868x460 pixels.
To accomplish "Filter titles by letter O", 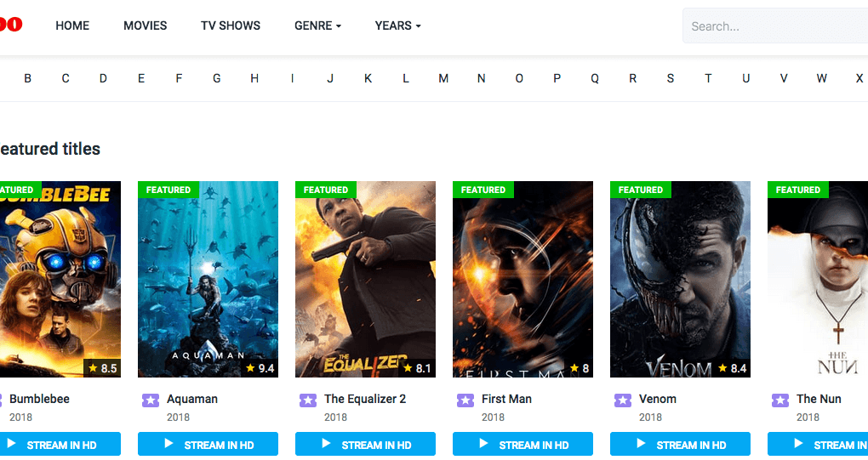I will point(519,78).
